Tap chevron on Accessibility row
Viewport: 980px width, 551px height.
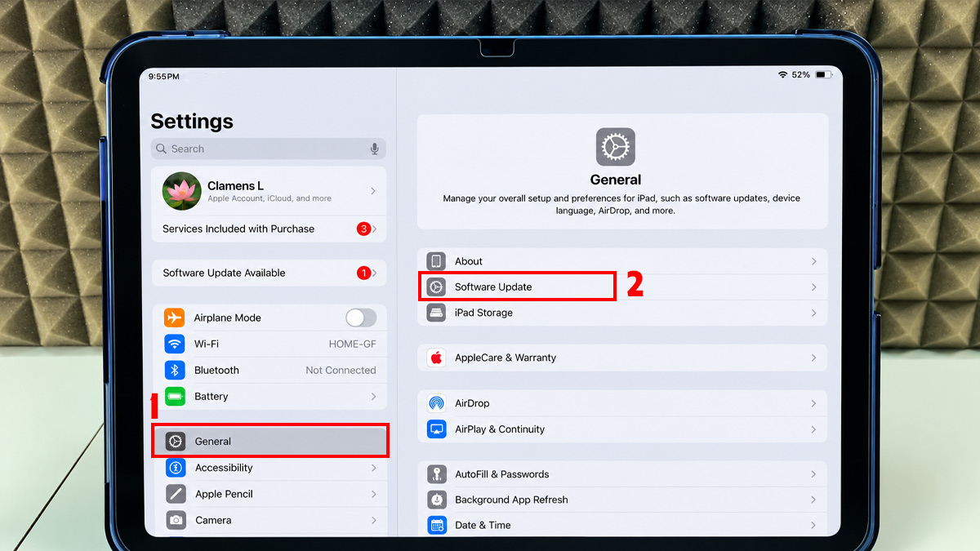pyautogui.click(x=373, y=468)
